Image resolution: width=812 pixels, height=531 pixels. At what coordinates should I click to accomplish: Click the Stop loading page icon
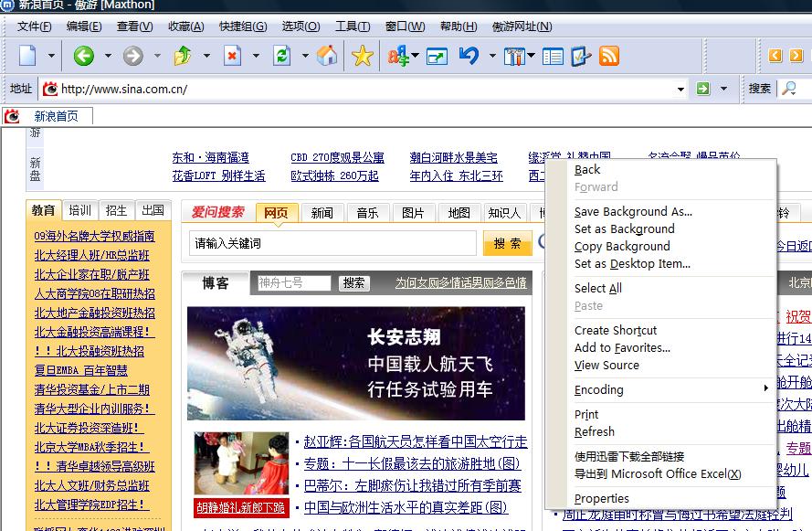point(232,57)
